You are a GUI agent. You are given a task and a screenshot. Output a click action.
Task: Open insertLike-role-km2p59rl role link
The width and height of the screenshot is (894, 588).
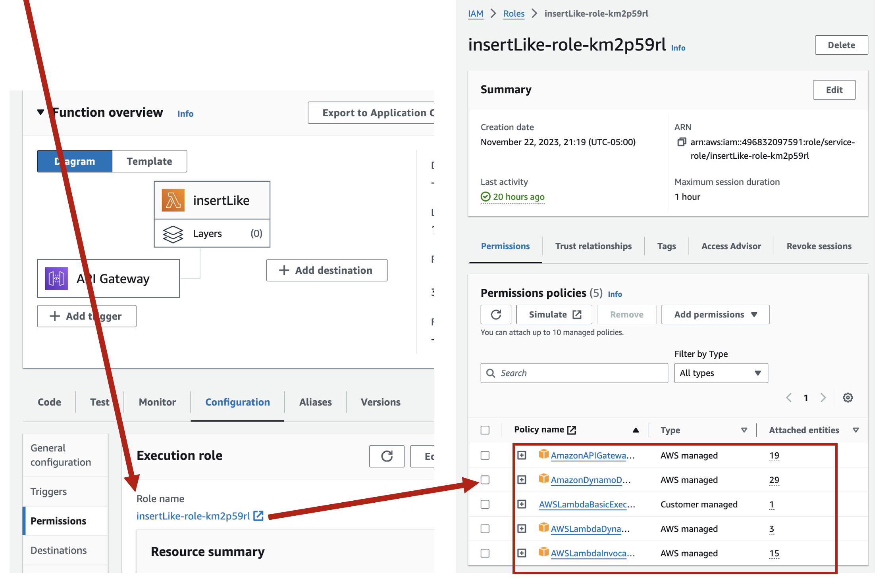(x=193, y=516)
